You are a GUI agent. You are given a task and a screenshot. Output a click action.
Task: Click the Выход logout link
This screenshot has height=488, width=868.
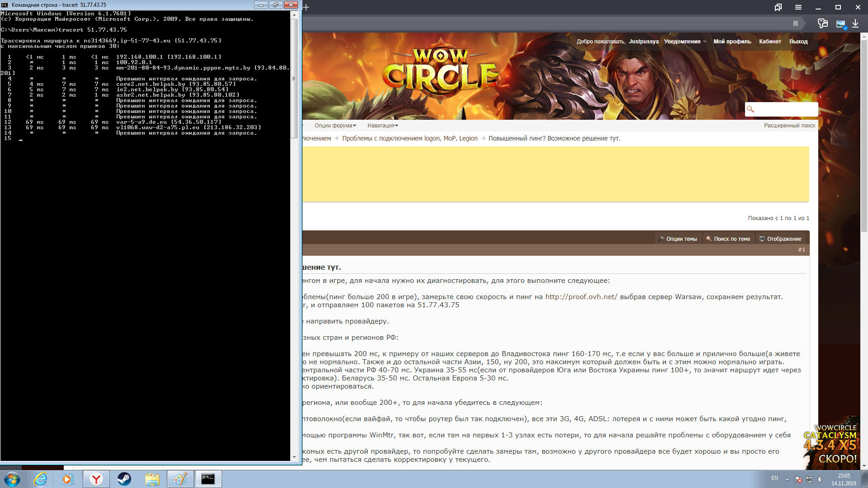click(x=798, y=42)
